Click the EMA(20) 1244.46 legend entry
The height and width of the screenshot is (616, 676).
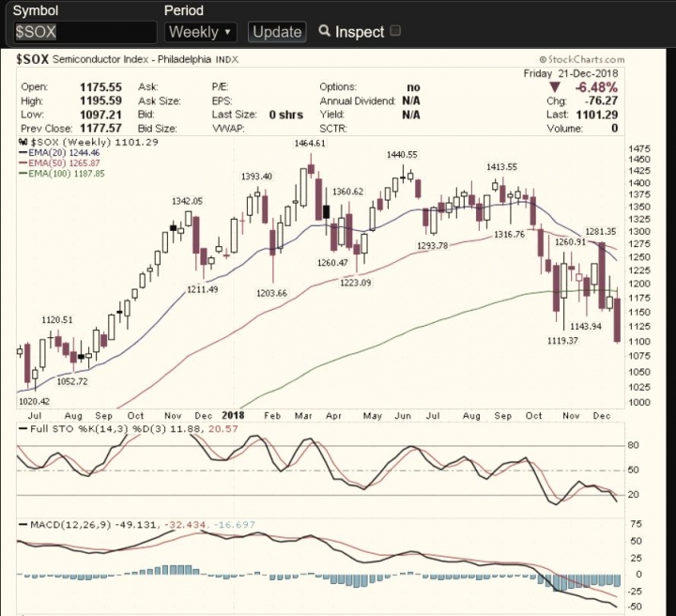[x=59, y=153]
